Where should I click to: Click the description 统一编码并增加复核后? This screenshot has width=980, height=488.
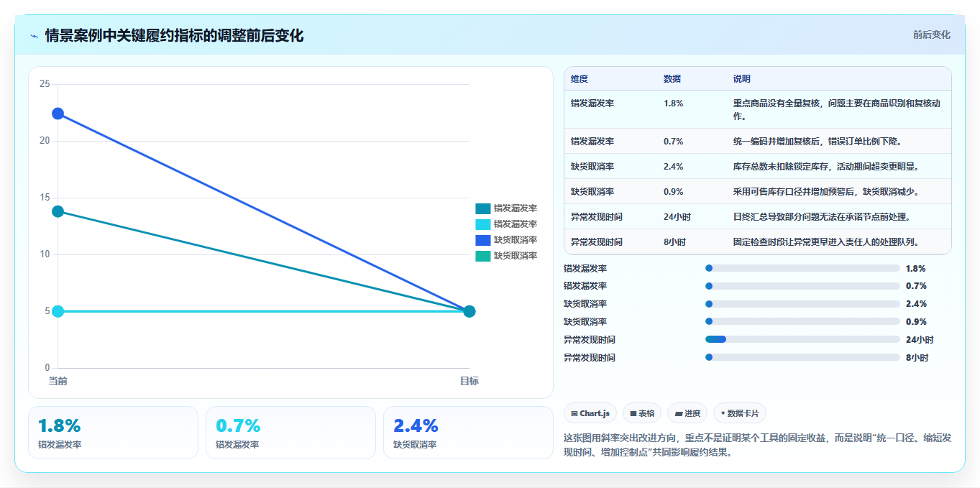tap(818, 142)
